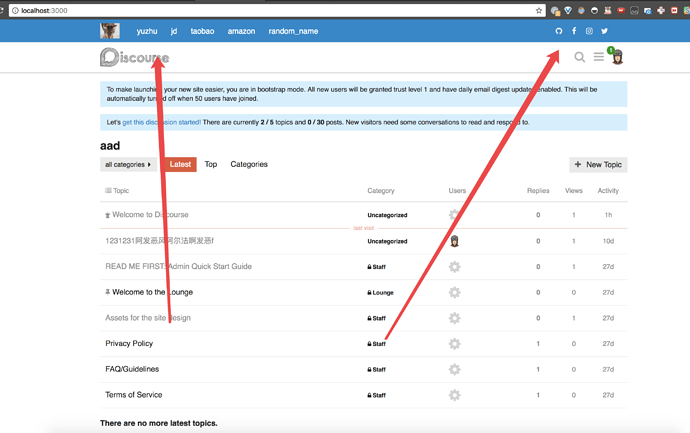Open the GitHub icon link in blue header
Screen dimensions: 690x433
[558, 31]
